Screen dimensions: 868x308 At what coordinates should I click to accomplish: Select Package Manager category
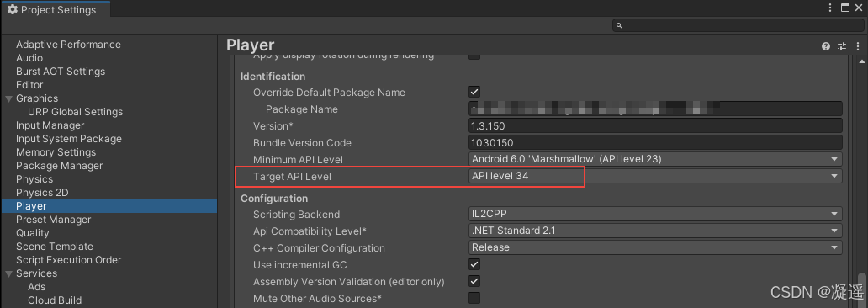(x=59, y=166)
